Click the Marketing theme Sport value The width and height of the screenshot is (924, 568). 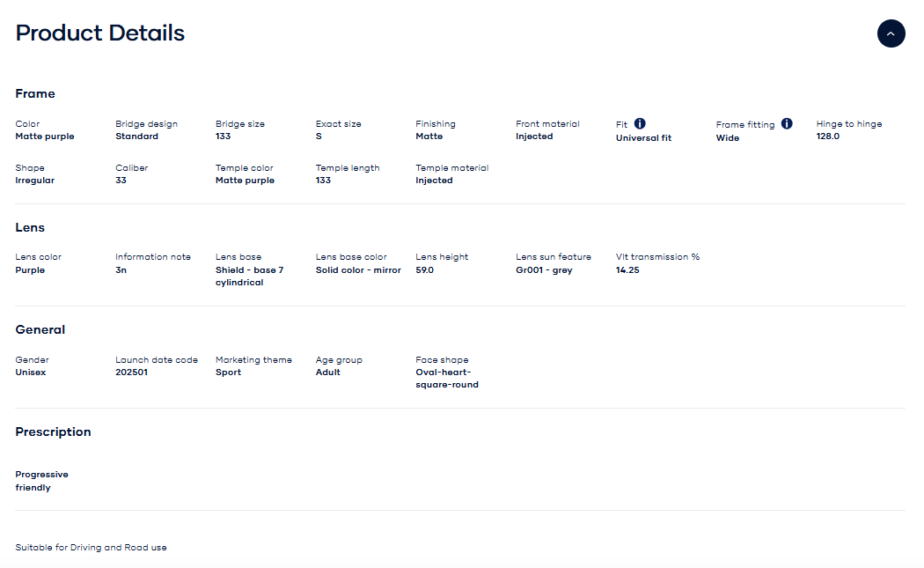pos(228,373)
